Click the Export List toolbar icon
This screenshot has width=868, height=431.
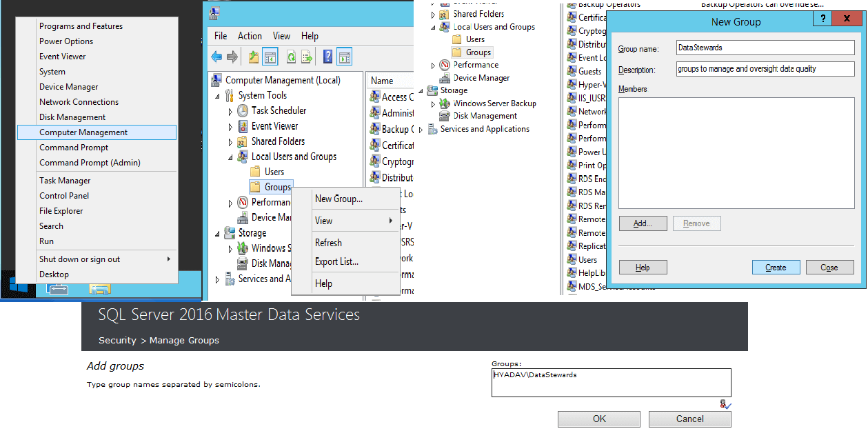tap(307, 57)
